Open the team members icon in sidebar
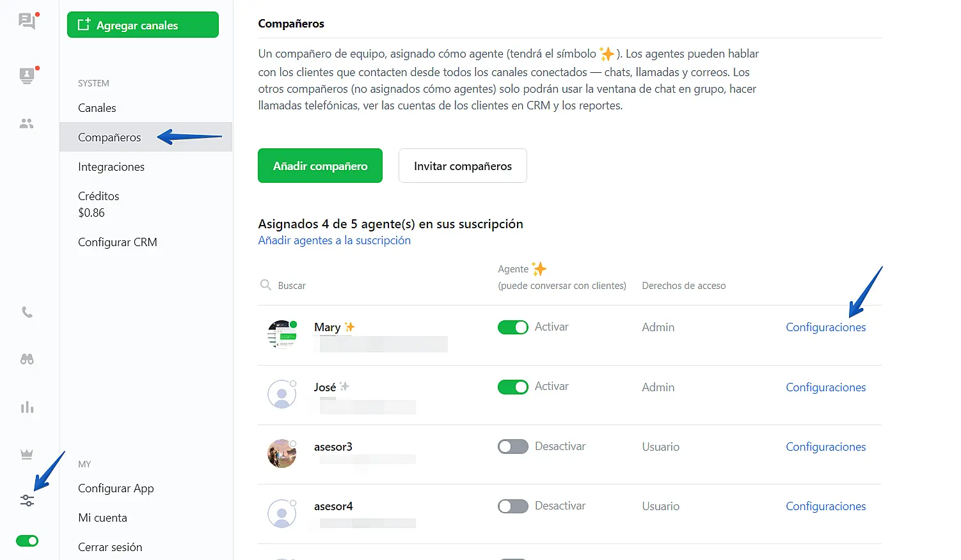The width and height of the screenshot is (961, 560). point(27,123)
